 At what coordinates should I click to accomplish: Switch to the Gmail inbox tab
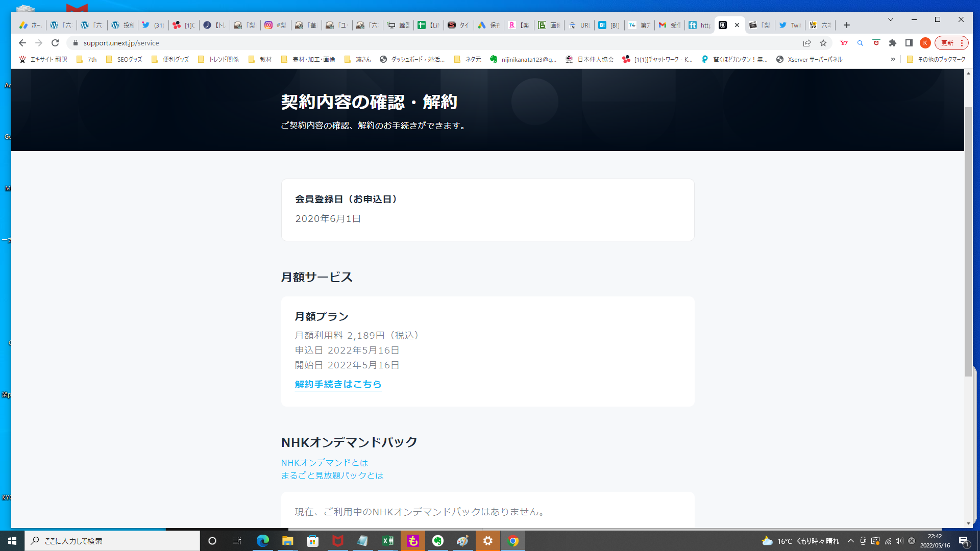[x=669, y=25]
